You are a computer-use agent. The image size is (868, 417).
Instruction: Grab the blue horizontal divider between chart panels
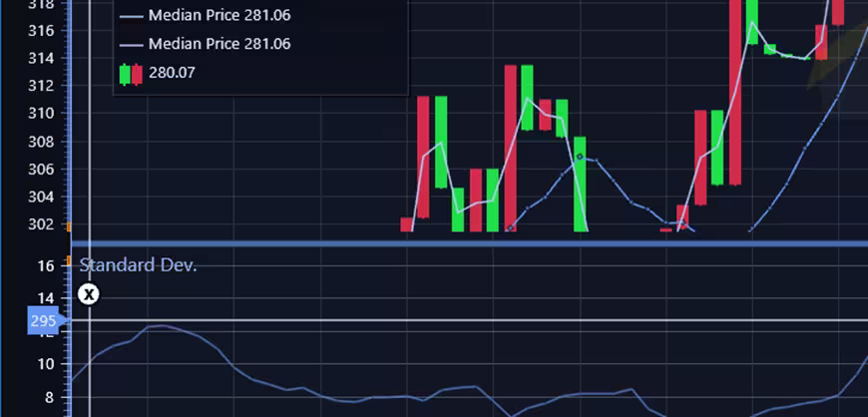click(470, 243)
